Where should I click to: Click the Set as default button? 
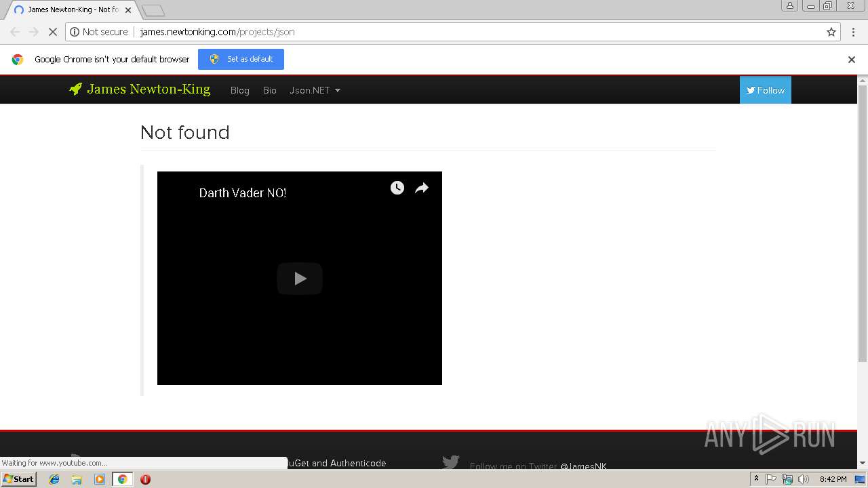coord(241,59)
